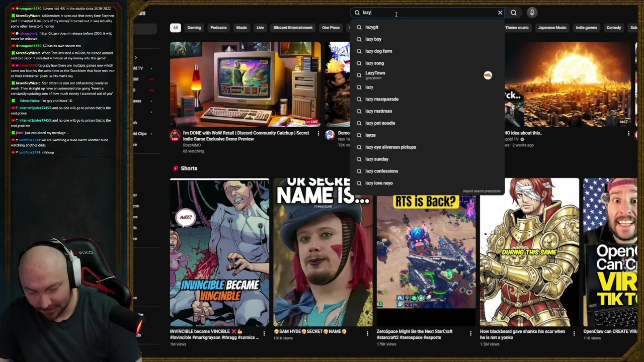Select the Indie games filter chip
This screenshot has height=362, width=644.
coord(586,28)
